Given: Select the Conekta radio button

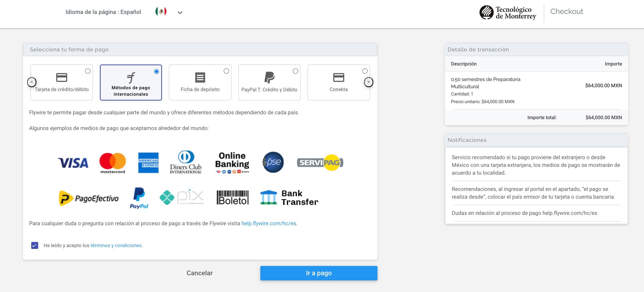Looking at the screenshot, I should 365,71.
